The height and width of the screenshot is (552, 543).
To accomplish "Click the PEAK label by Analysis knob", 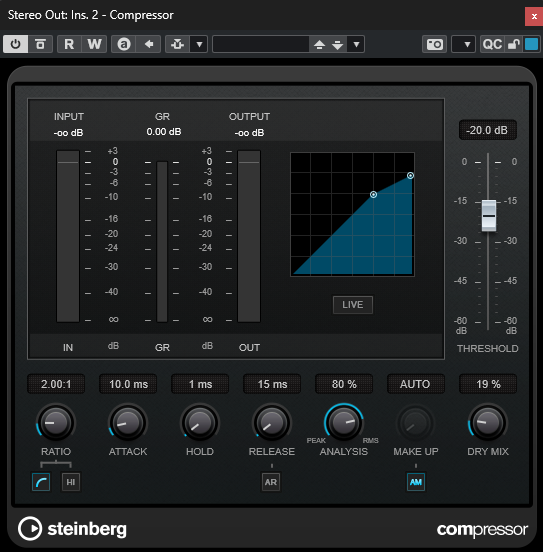I will 316,440.
